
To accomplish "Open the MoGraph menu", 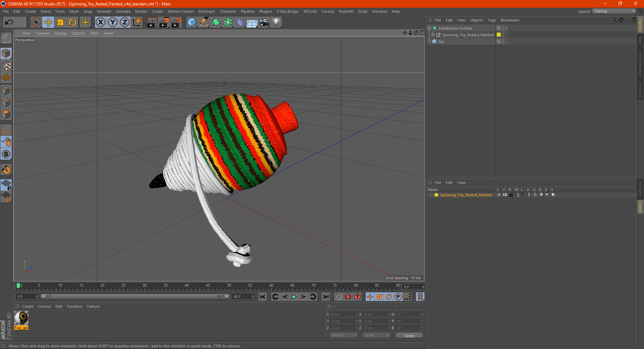I will (x=207, y=11).
